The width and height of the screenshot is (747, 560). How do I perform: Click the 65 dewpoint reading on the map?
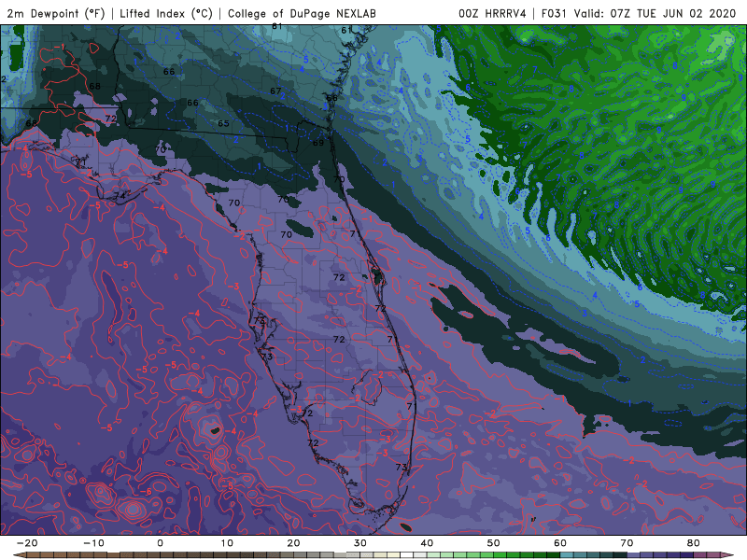[x=223, y=123]
